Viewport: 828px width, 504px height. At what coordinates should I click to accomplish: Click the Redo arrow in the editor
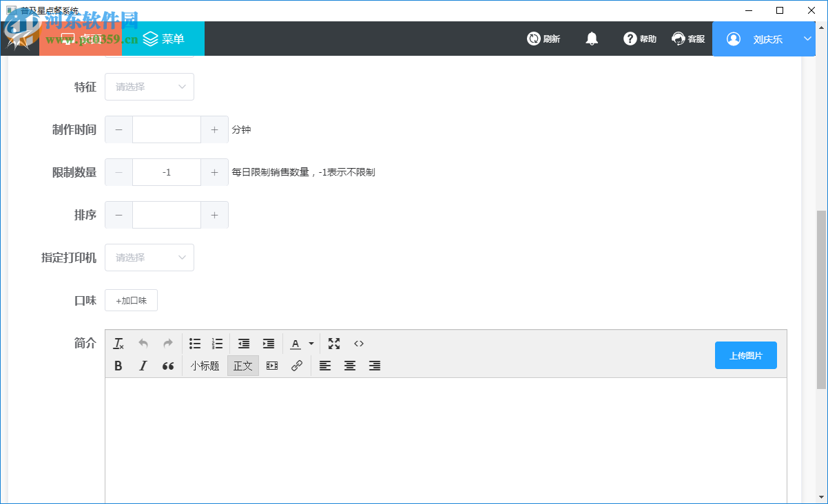(167, 343)
